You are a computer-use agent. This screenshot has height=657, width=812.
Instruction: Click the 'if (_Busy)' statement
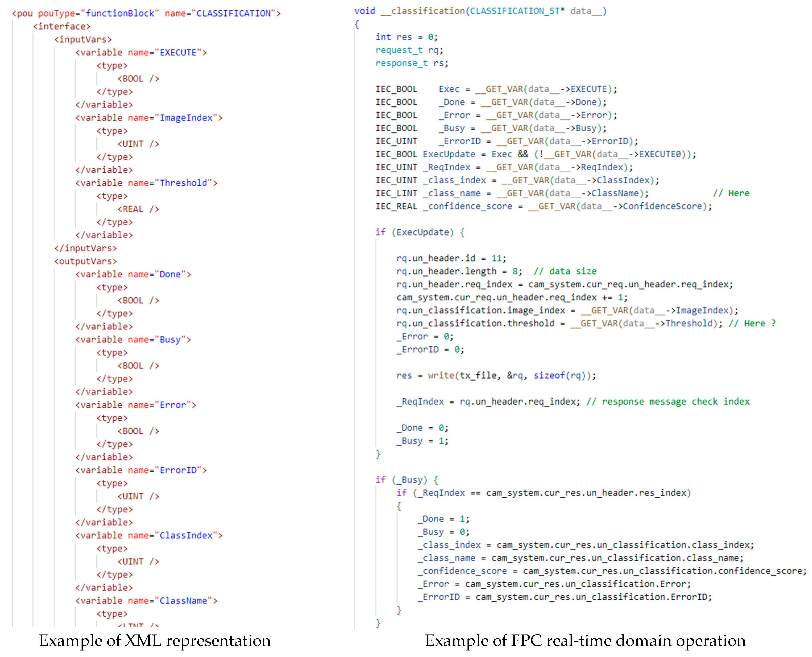point(402,480)
